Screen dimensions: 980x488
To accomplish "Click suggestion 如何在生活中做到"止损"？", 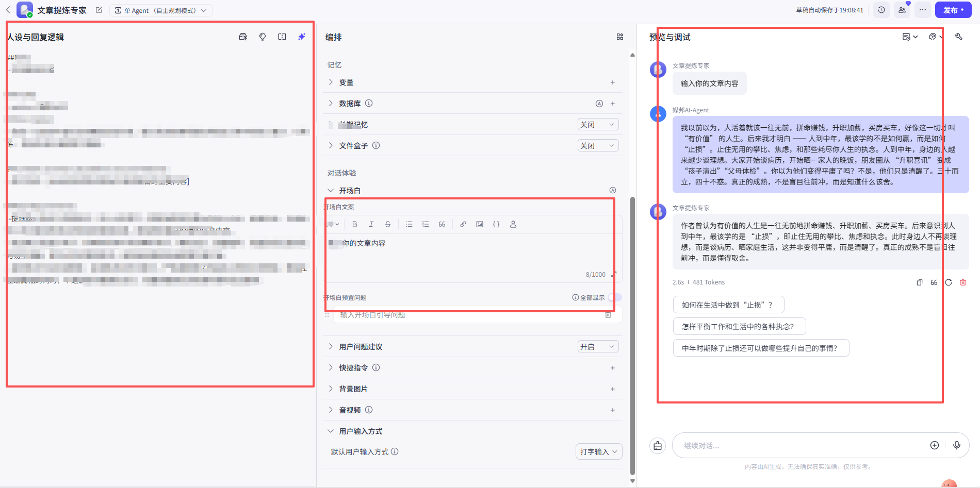I will pos(728,305).
